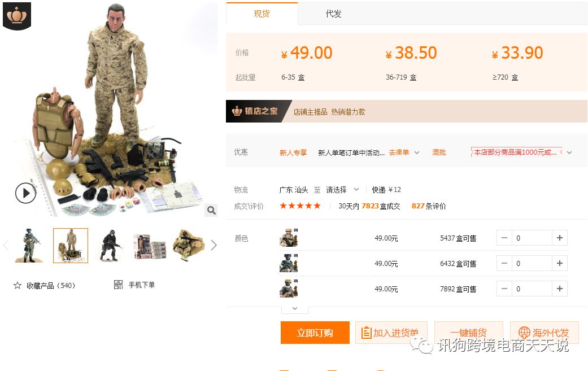Click the magnifier zoom icon on product image
588x371 pixels.
point(211,210)
